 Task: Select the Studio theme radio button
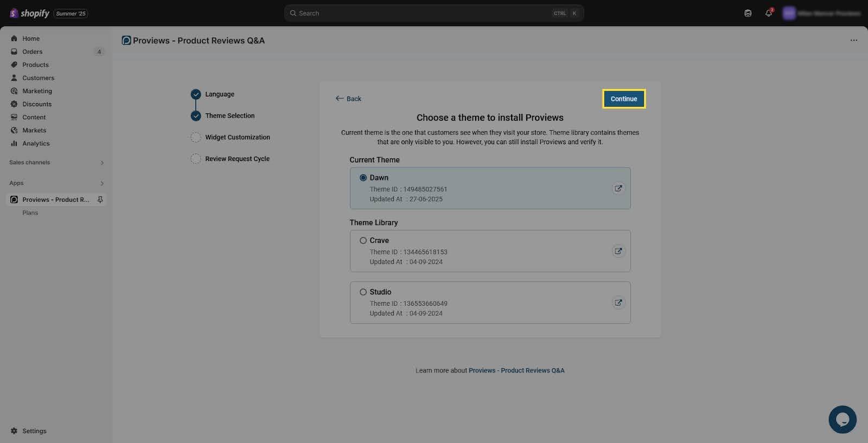tap(363, 292)
